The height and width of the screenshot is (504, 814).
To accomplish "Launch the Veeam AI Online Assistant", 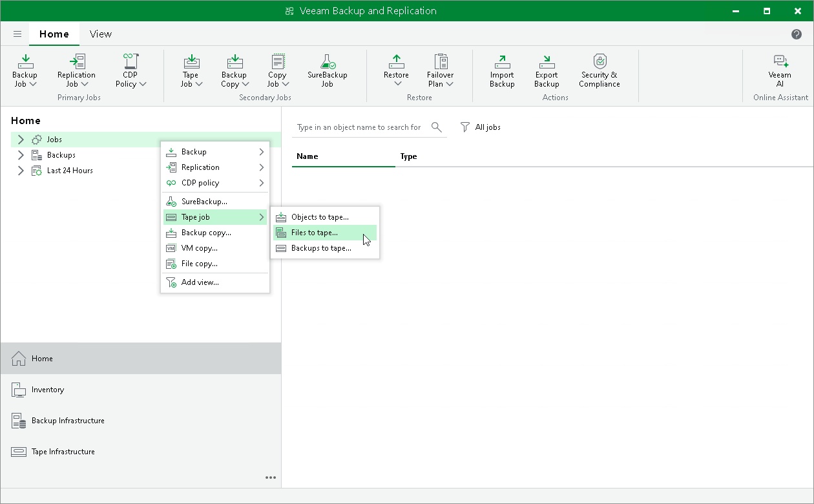I will point(780,71).
